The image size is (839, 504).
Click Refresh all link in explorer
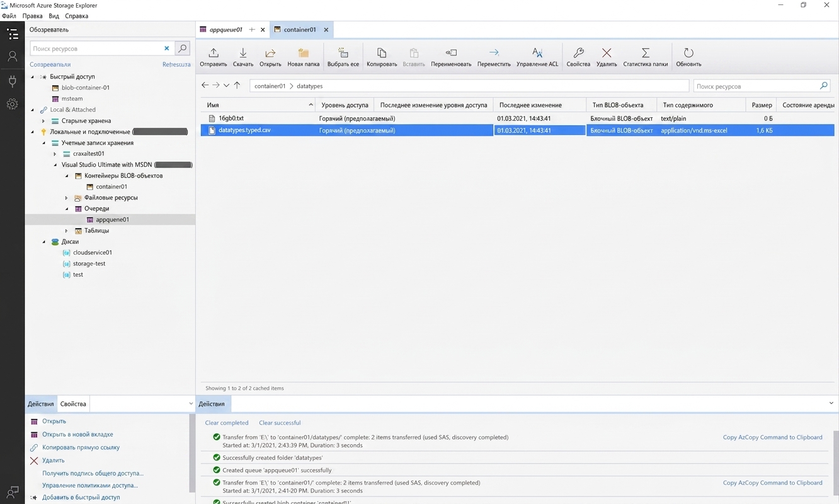click(176, 64)
